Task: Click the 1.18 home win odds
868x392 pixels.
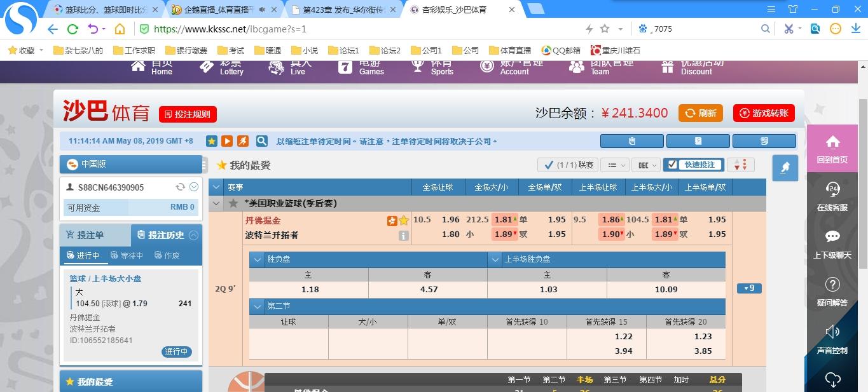Action: coord(309,290)
